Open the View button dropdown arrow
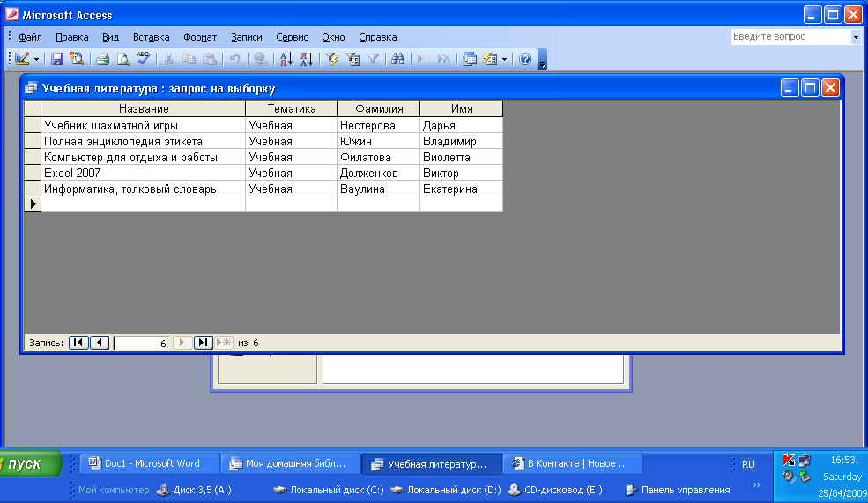This screenshot has height=503, width=868. (36, 59)
